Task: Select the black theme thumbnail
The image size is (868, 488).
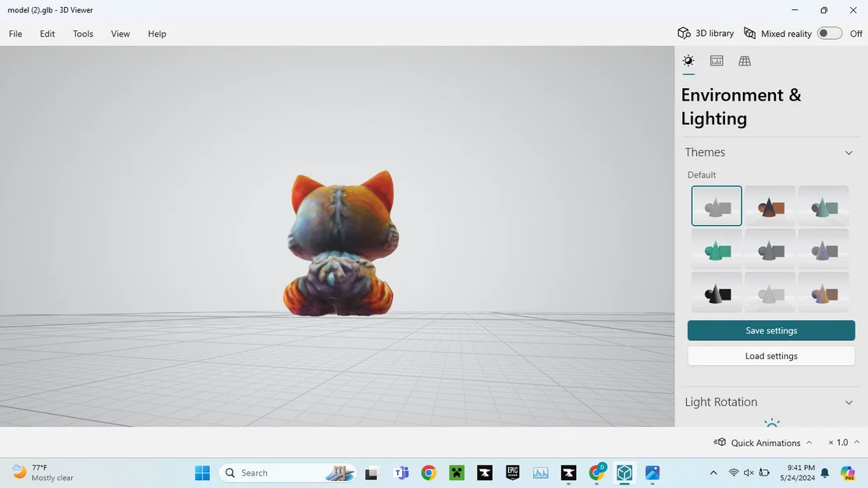Action: (717, 293)
